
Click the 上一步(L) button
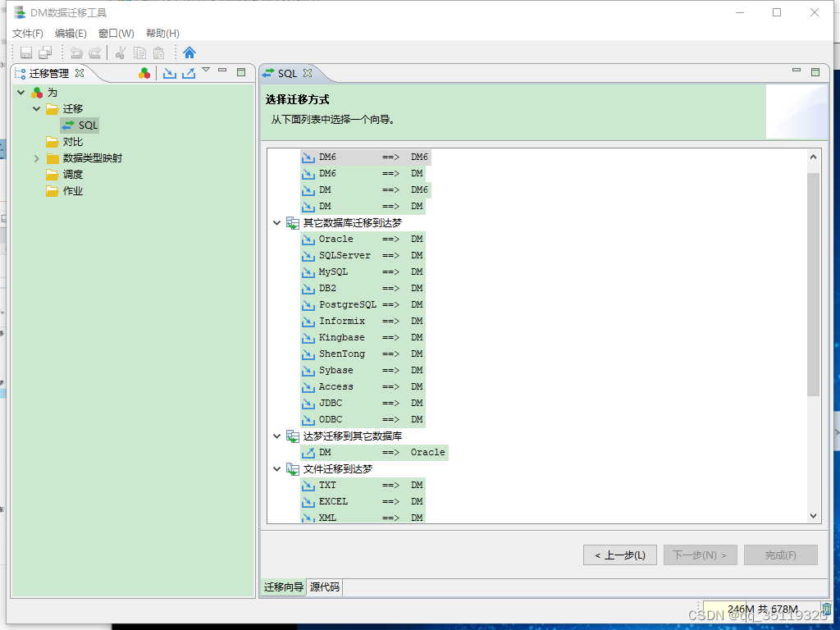pyautogui.click(x=620, y=555)
